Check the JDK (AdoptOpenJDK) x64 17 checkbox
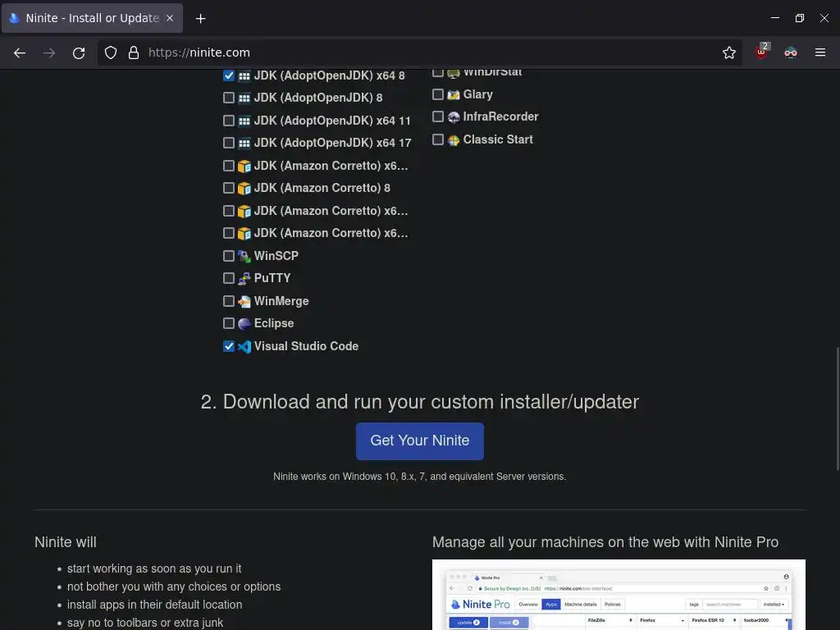Image resolution: width=840 pixels, height=630 pixels. click(x=229, y=143)
